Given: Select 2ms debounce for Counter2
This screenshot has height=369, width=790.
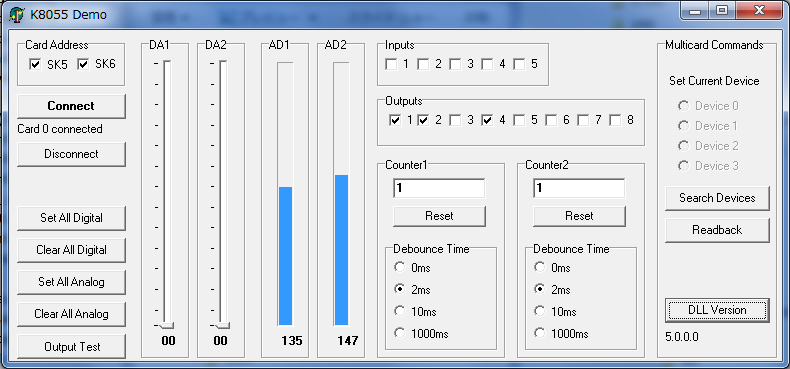Looking at the screenshot, I should coord(540,289).
